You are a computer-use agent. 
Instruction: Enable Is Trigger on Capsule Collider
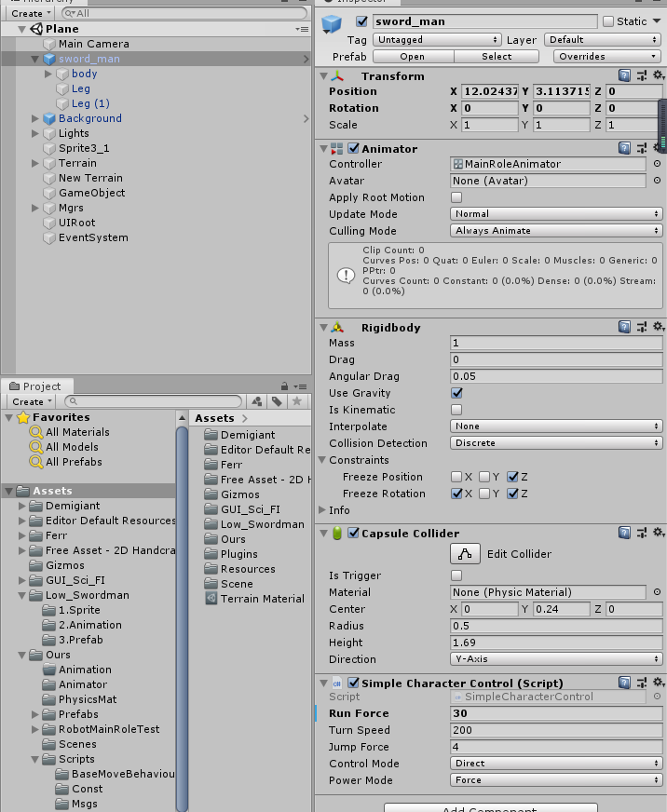456,575
